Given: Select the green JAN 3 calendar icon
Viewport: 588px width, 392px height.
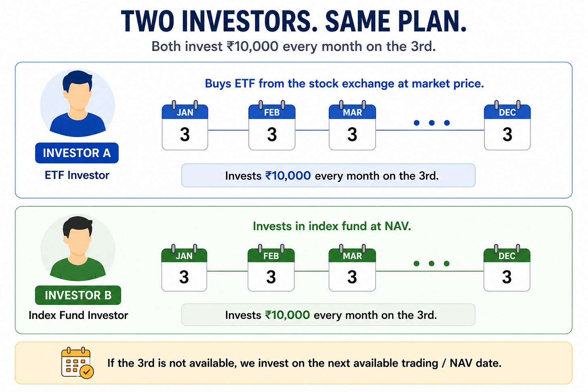Looking at the screenshot, I should tap(184, 268).
